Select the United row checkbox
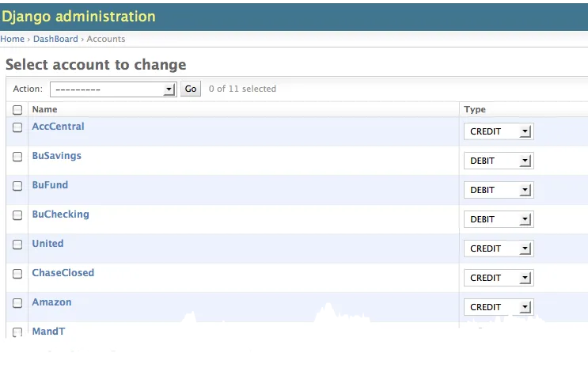This screenshot has height=368, width=588. (17, 245)
